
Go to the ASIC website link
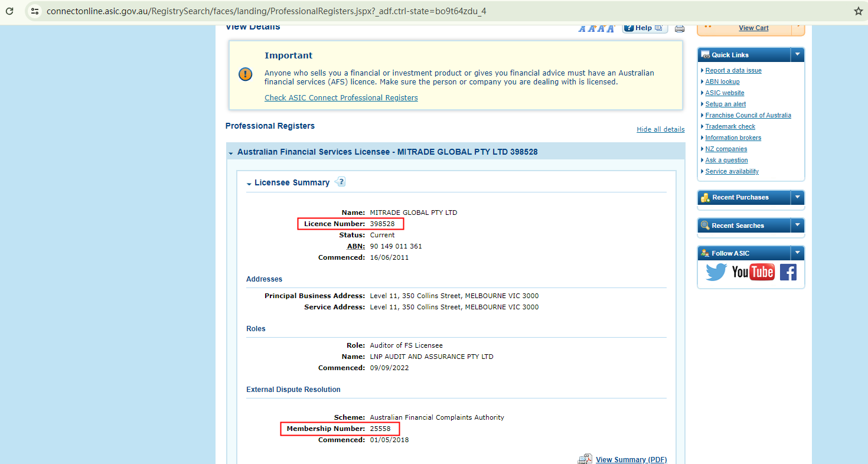(x=725, y=93)
